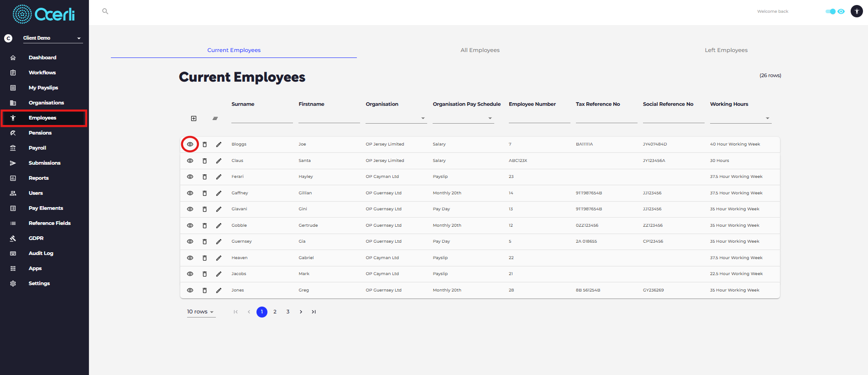Edit Bloggs row with pencil icon
This screenshot has height=375, width=868.
tap(219, 144)
